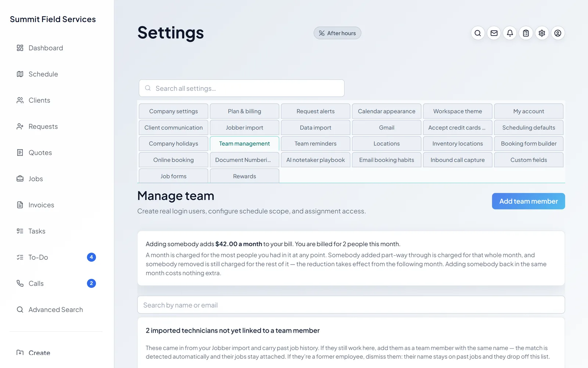
Task: Open the Company settings tab
Action: click(x=173, y=111)
